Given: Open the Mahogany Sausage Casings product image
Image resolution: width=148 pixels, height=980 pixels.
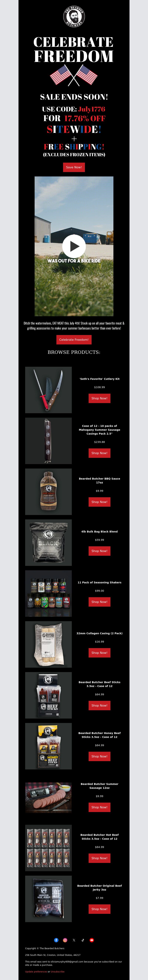Looking at the screenshot, I should pos(48,440).
